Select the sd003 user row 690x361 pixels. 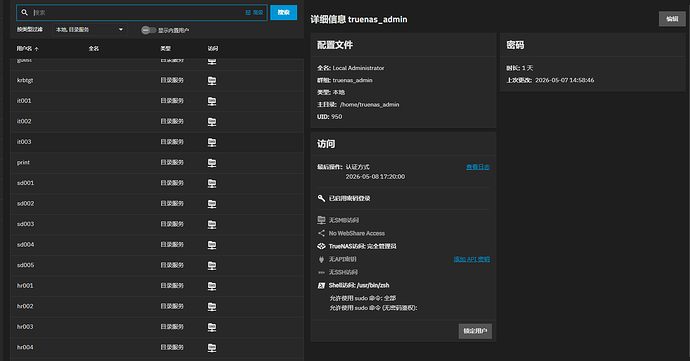coord(157,225)
